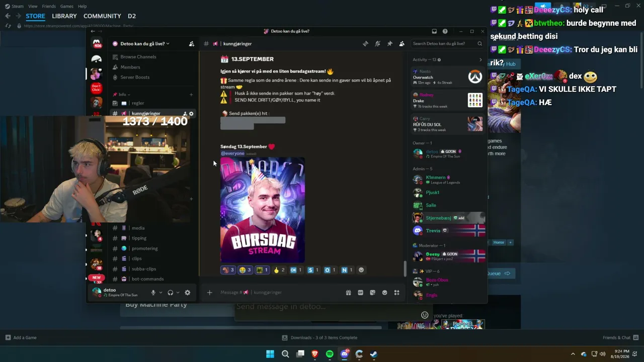Collapse the Info channel category

click(122, 95)
